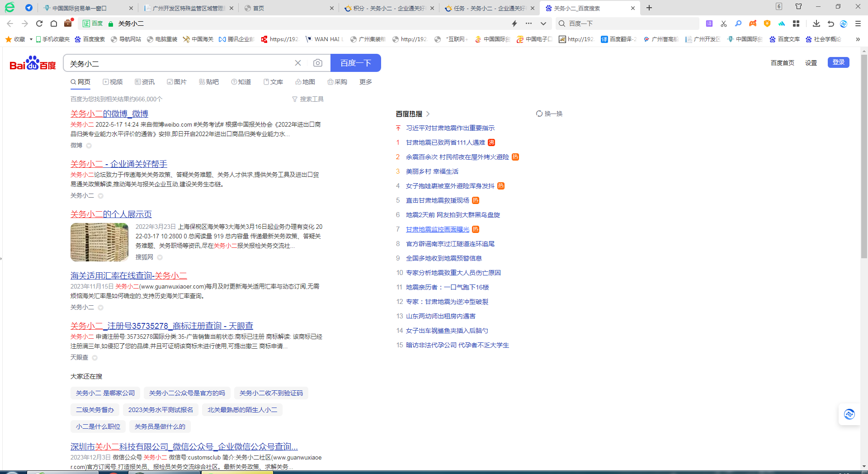Viewport: 868px width, 474px height.
Task: Open result 关务小二的微博_微博
Action: click(x=109, y=114)
